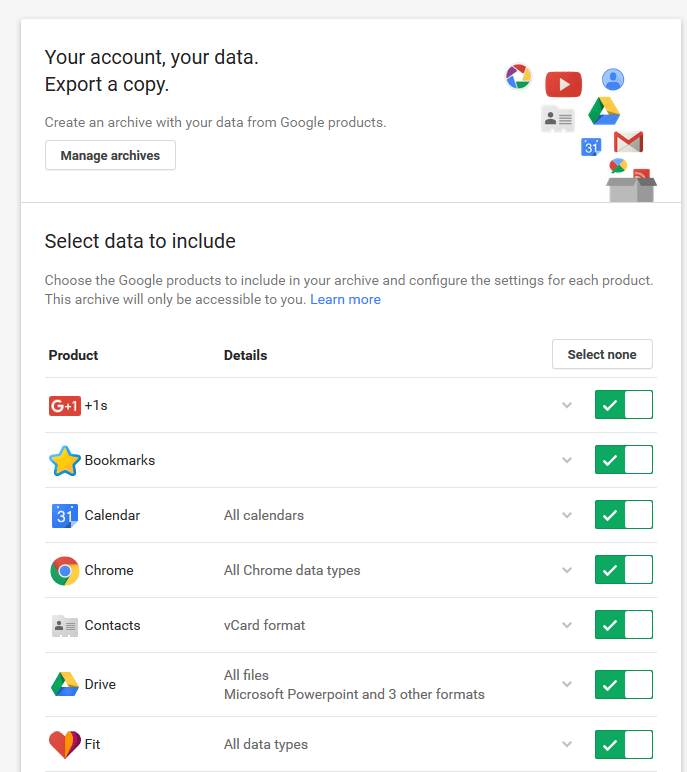This screenshot has height=772, width=687.
Task: Expand the Fit data types chevron
Action: [x=567, y=744]
